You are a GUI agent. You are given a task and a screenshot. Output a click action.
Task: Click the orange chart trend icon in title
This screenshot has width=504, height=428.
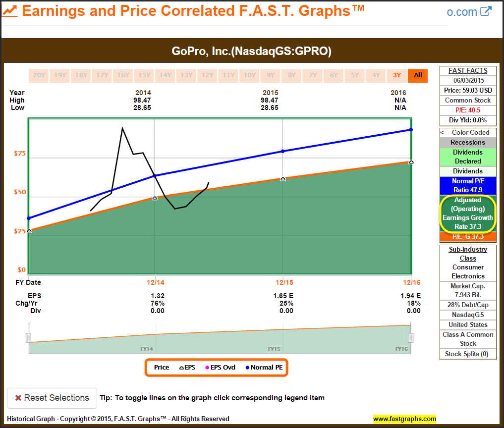click(11, 11)
